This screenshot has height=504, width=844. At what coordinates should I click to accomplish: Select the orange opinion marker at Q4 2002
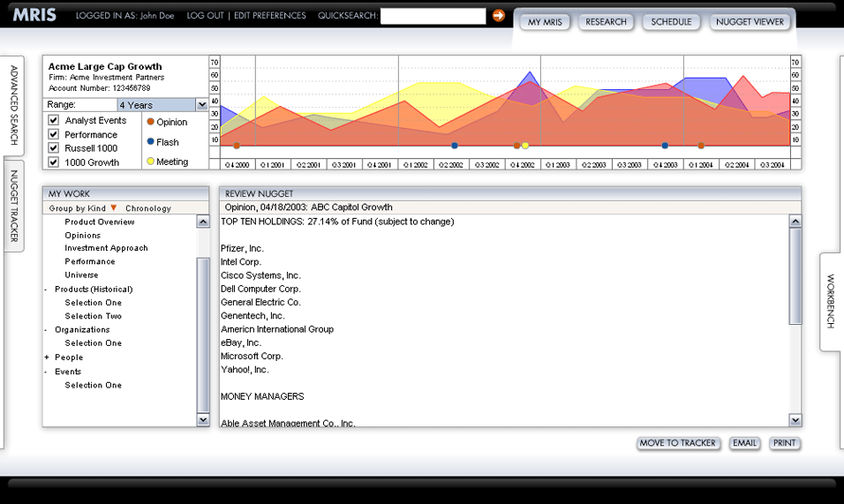click(x=516, y=146)
